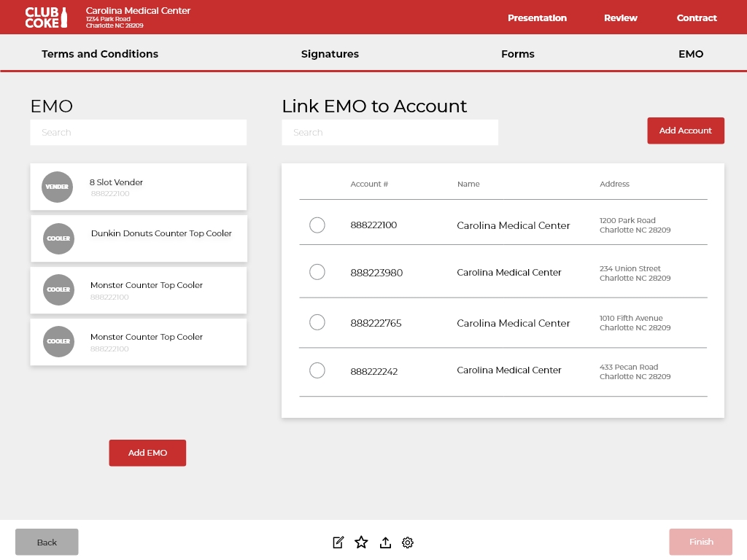Image resolution: width=747 pixels, height=560 pixels.
Task: Select the 8 Slot Vender card
Action: coord(138,187)
